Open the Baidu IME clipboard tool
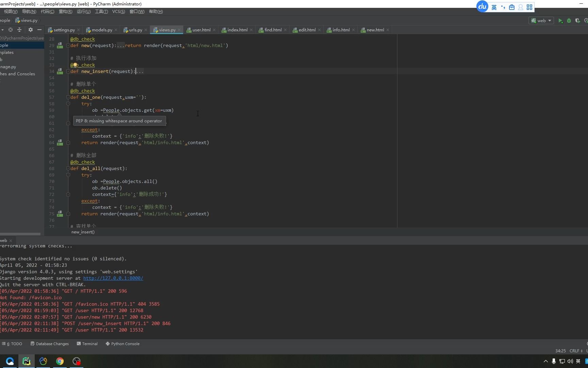The width and height of the screenshot is (588, 368). (x=512, y=7)
